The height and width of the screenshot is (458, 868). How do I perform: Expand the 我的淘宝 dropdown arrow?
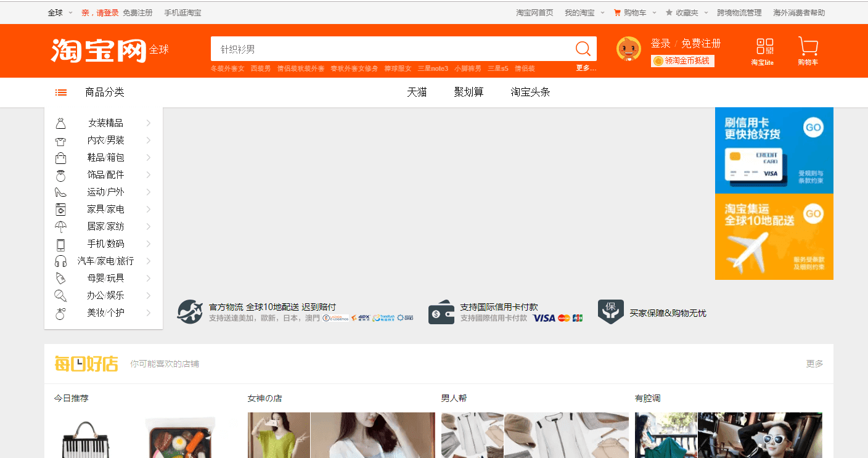tap(601, 12)
